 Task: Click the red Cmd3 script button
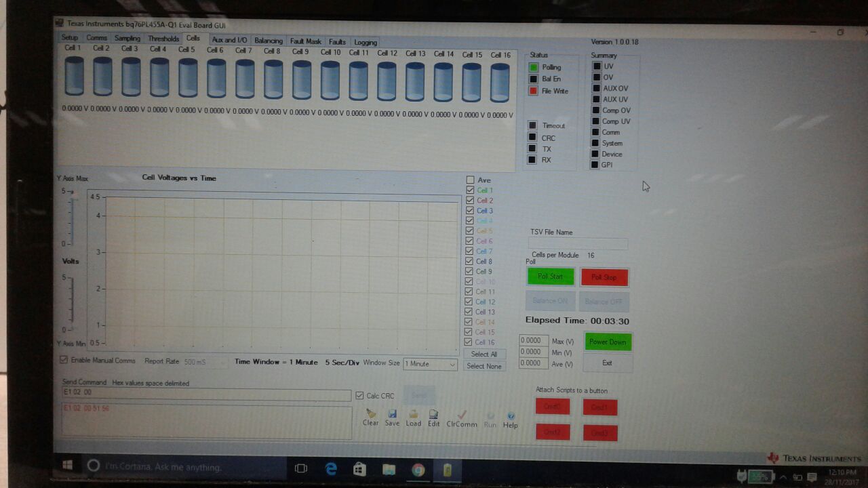599,433
